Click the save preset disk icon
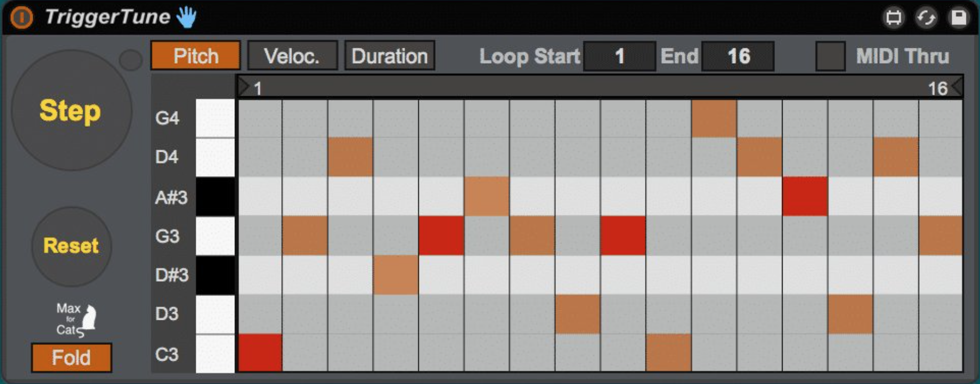Viewport: 980px width, 384px height. tap(958, 17)
